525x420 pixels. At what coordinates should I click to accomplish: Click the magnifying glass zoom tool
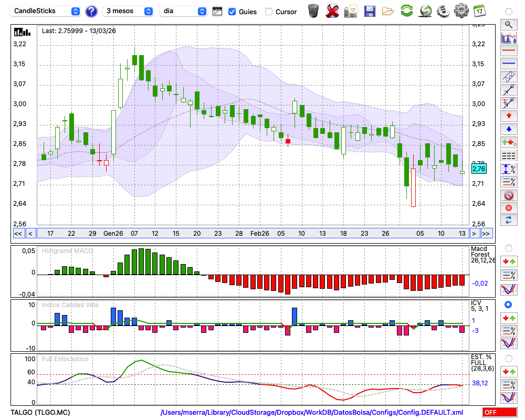click(x=508, y=24)
